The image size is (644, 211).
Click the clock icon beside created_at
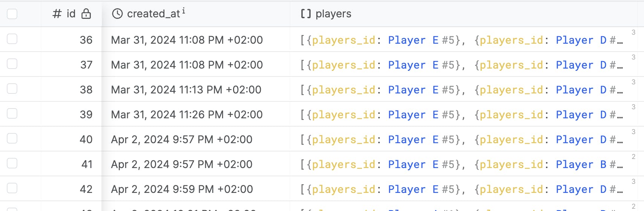117,14
